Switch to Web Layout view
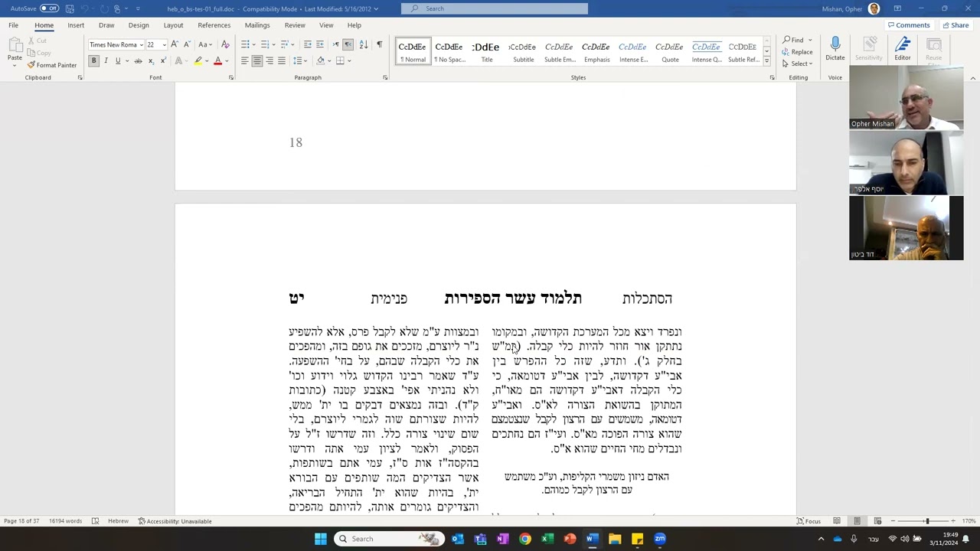This screenshot has height=551, width=980. pyautogui.click(x=877, y=521)
